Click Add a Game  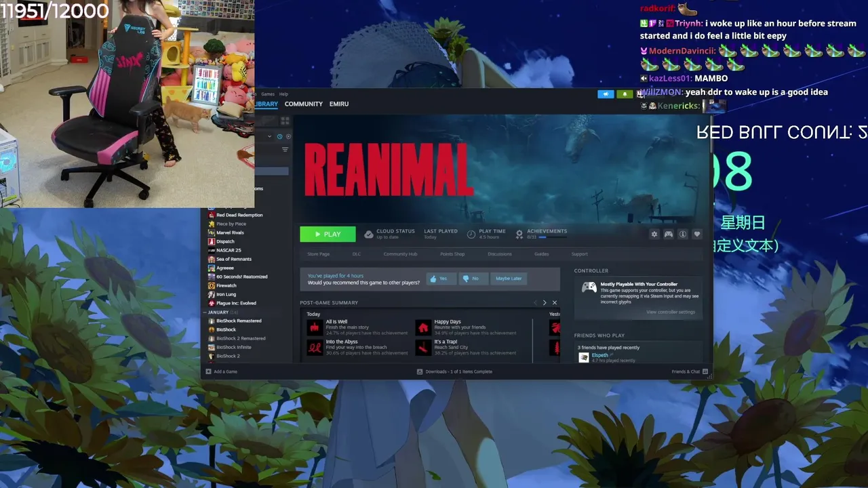pyautogui.click(x=221, y=371)
